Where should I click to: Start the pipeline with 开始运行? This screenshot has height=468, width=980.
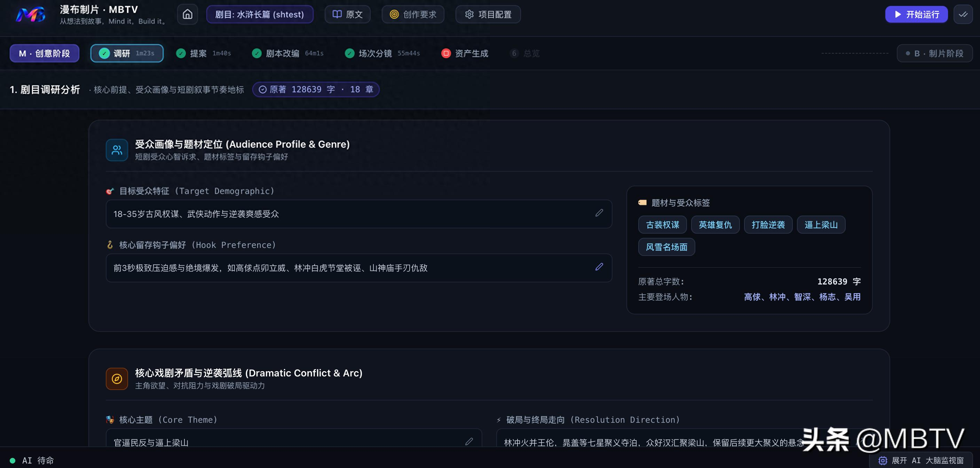tap(916, 15)
